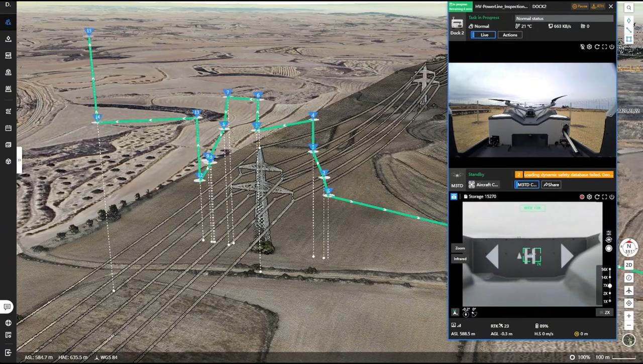
Task: Click waypoint 7 on route
Action: tap(228, 93)
